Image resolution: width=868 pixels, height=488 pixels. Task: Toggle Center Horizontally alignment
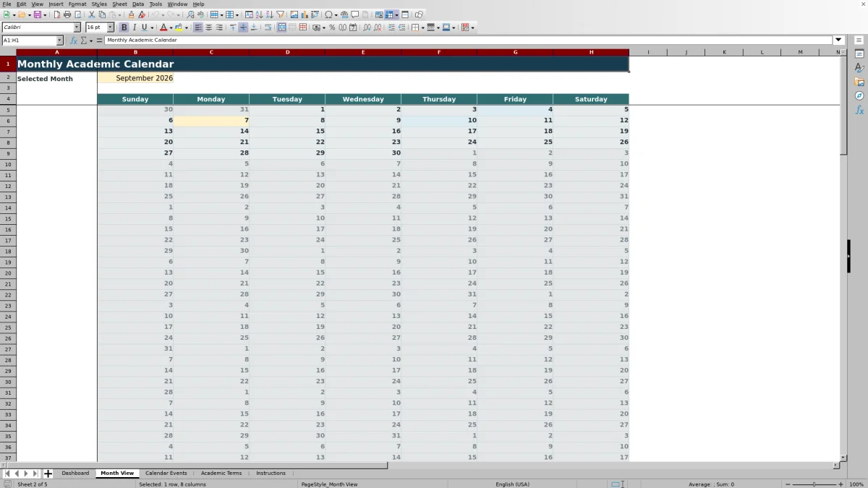point(208,27)
